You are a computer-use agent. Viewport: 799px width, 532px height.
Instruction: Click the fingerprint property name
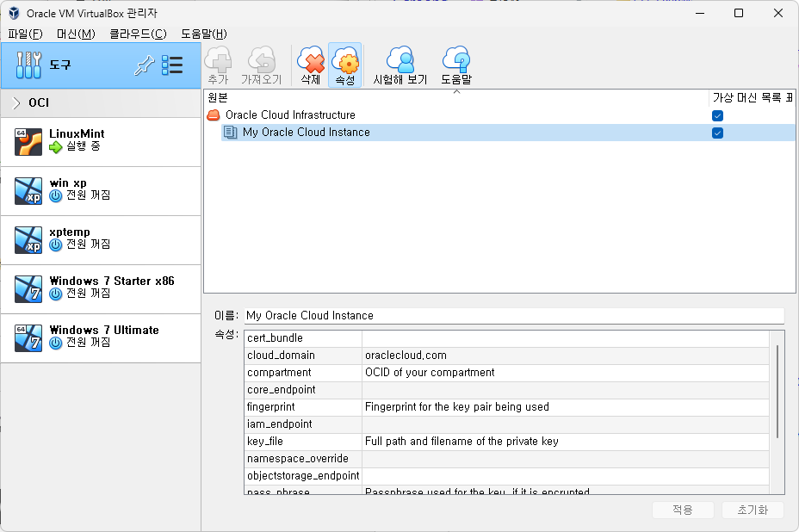point(270,407)
